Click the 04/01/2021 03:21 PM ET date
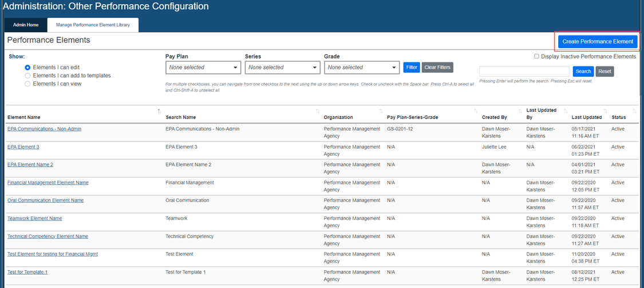 [x=586, y=168]
